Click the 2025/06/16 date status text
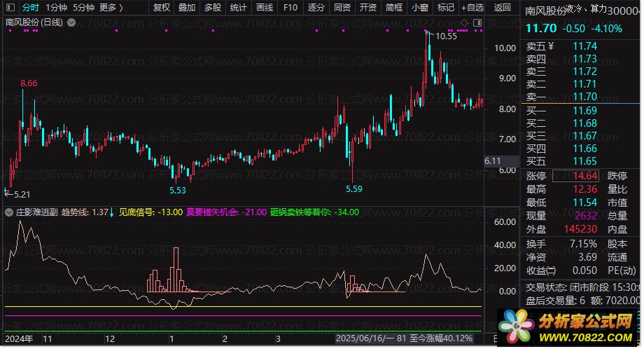This screenshot has width=644, height=349. point(404,338)
